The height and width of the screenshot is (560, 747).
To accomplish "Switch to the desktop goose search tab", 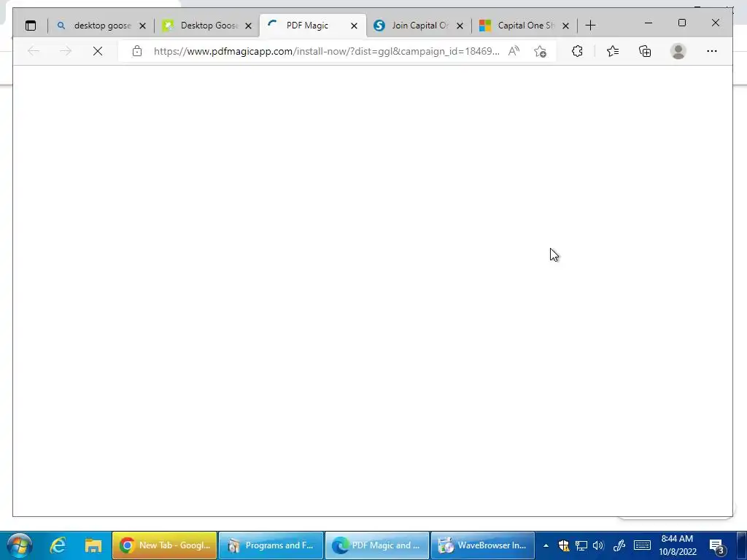I will point(101,26).
